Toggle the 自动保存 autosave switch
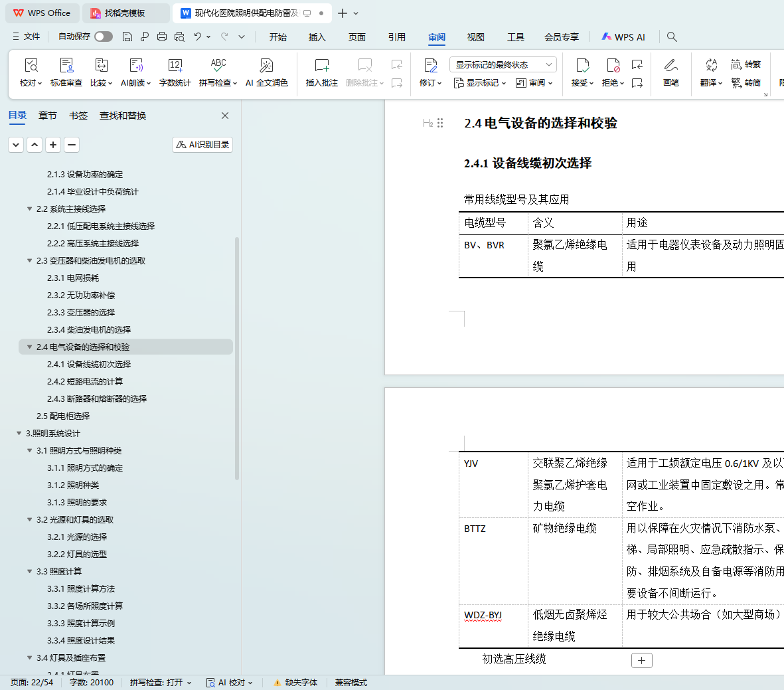Image resolution: width=784 pixels, height=690 pixels. (x=104, y=37)
